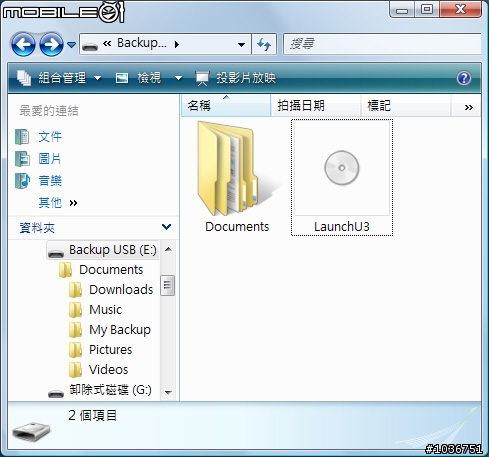Viewport: 489px width, 457px height.
Task: Show more columns with the chevron
Action: (x=469, y=107)
